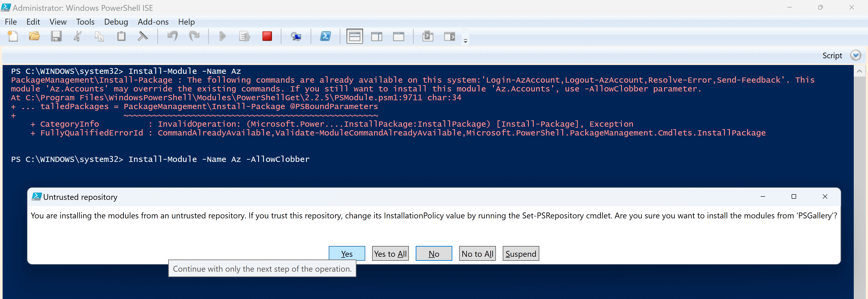Minimize the Untrusted repository dialog
Image resolution: width=868 pixels, height=299 pixels.
pos(763,197)
